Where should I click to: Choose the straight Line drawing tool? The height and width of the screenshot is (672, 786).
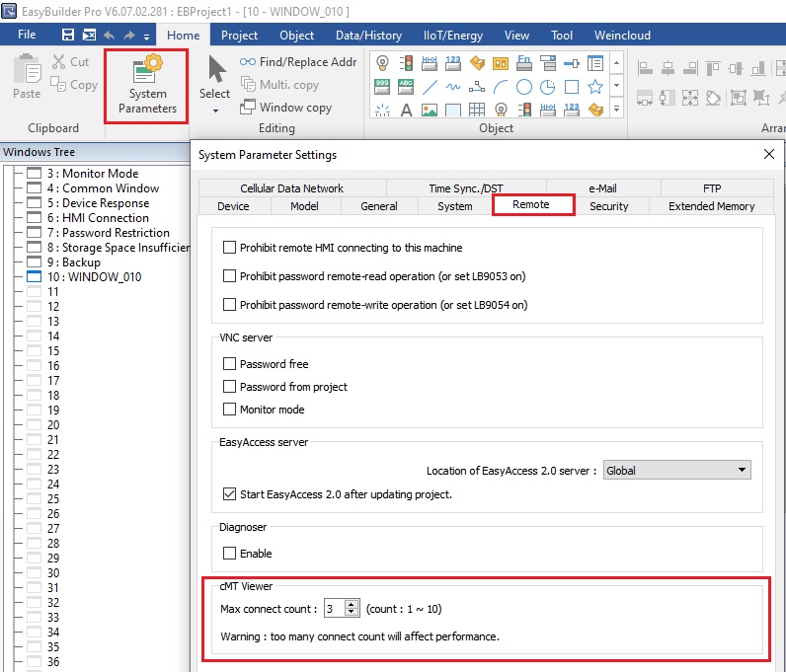click(430, 87)
